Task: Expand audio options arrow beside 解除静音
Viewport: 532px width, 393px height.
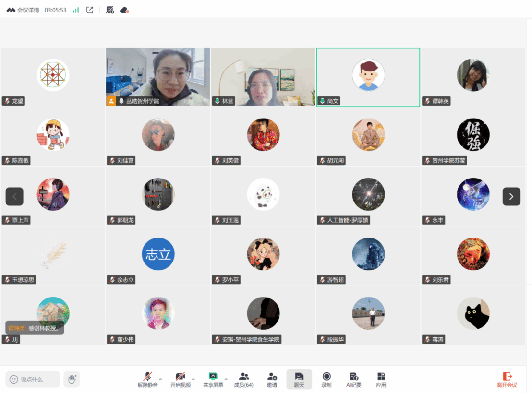Action: [x=160, y=378]
